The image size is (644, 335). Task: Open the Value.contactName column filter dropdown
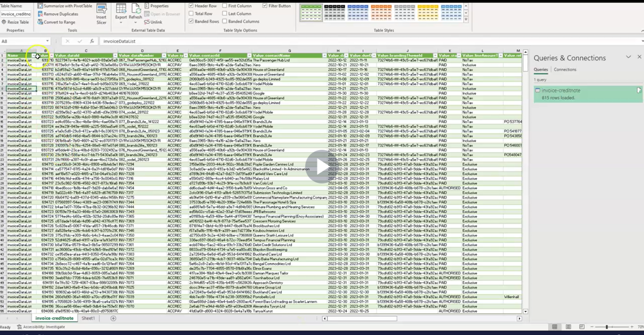325,55
